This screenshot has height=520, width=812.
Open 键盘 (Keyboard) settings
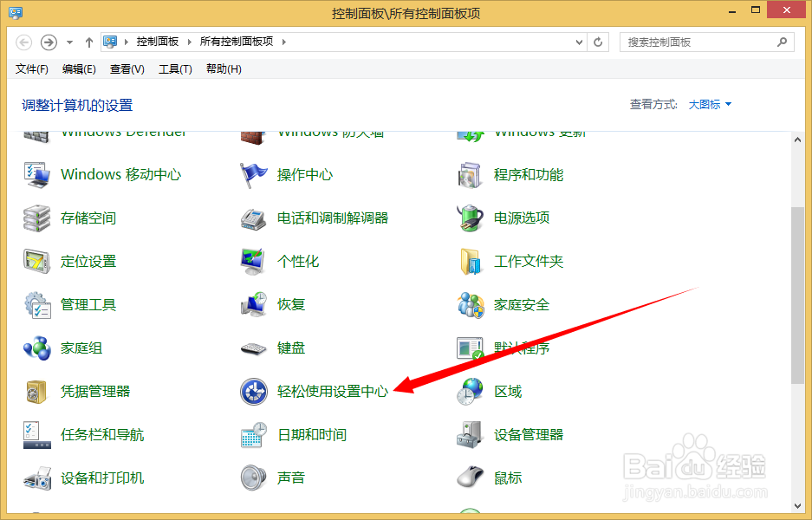tap(290, 348)
